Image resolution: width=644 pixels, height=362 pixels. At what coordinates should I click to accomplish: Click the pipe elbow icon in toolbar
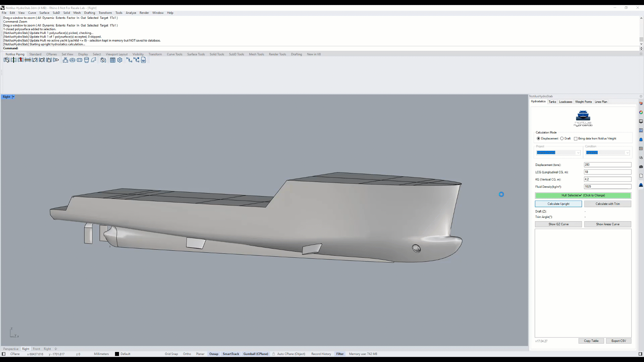point(94,60)
